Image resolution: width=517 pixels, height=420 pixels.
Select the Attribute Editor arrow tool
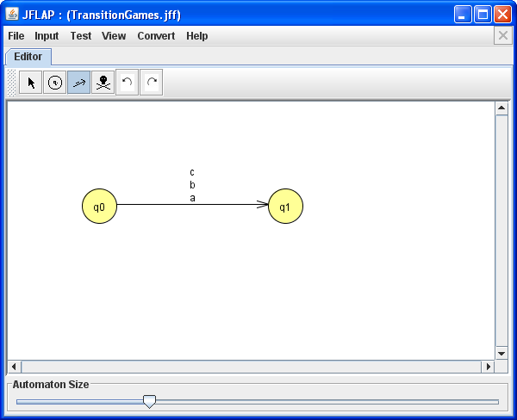coord(31,83)
